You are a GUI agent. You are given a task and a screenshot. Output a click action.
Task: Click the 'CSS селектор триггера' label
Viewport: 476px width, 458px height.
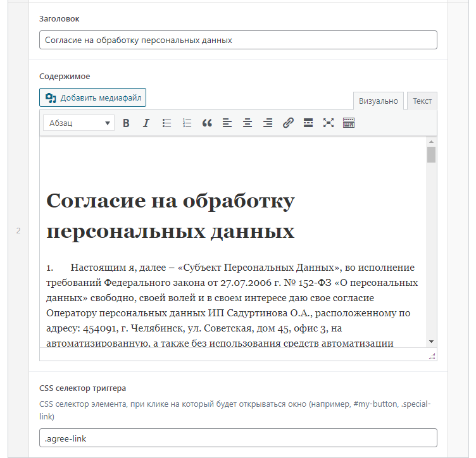point(82,388)
